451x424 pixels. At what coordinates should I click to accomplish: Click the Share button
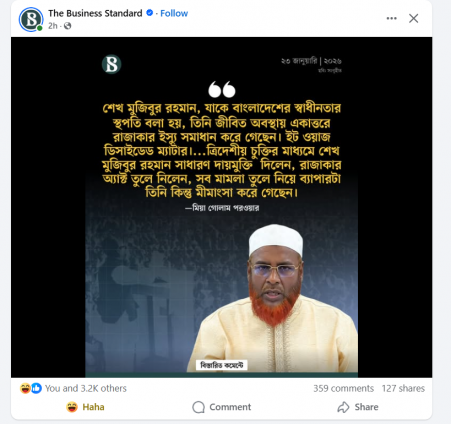358,407
